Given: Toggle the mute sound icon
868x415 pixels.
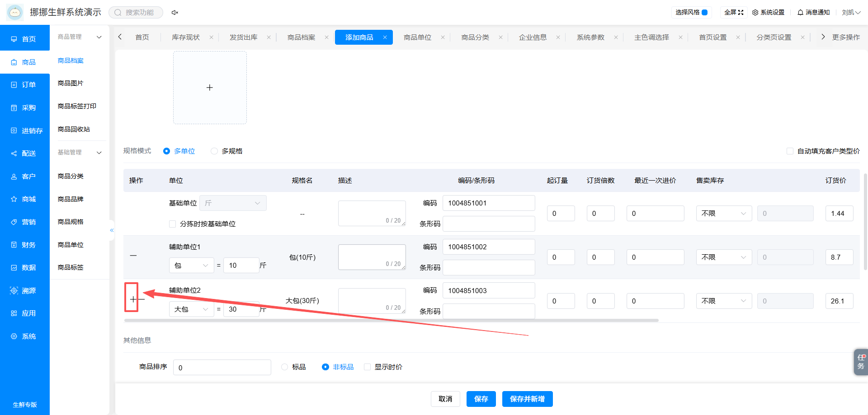Looking at the screenshot, I should pos(175,13).
